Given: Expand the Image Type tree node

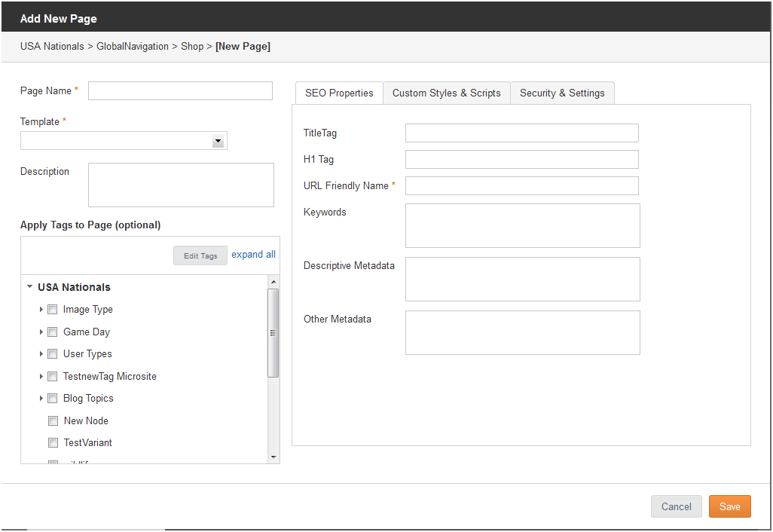Looking at the screenshot, I should [41, 310].
